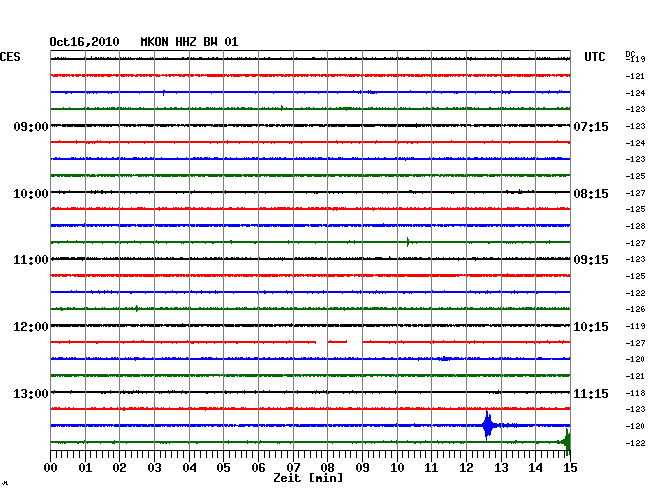Click minute 10 on the time axis
The image size is (650, 494).
pyautogui.click(x=397, y=468)
